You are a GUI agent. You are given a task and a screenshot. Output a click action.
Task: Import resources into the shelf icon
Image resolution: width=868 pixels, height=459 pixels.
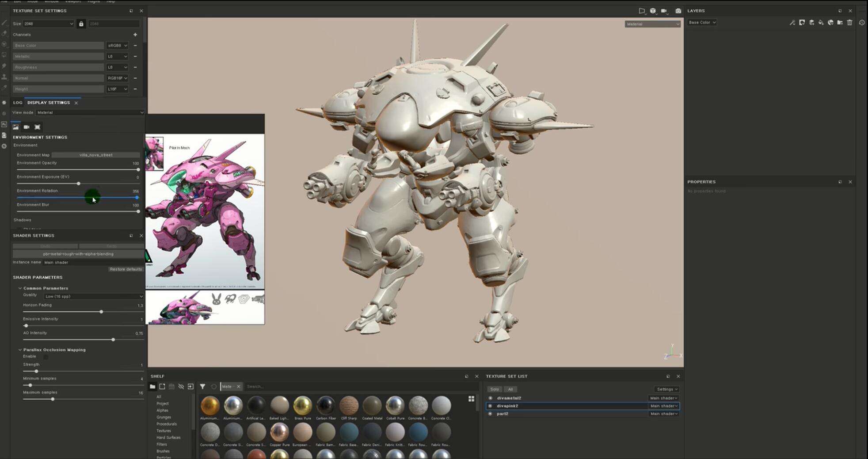point(190,386)
